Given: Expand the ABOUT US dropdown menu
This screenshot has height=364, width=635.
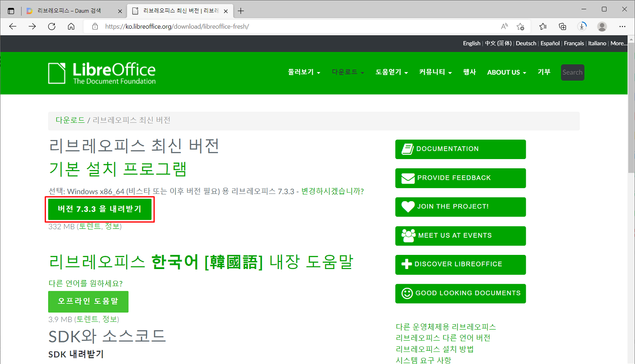Looking at the screenshot, I should 507,72.
